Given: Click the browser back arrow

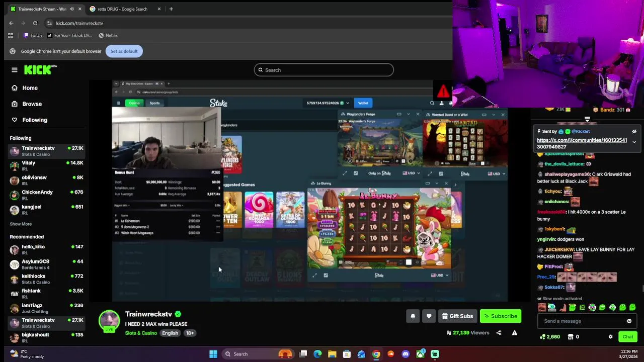Looking at the screenshot, I should coord(11,23).
